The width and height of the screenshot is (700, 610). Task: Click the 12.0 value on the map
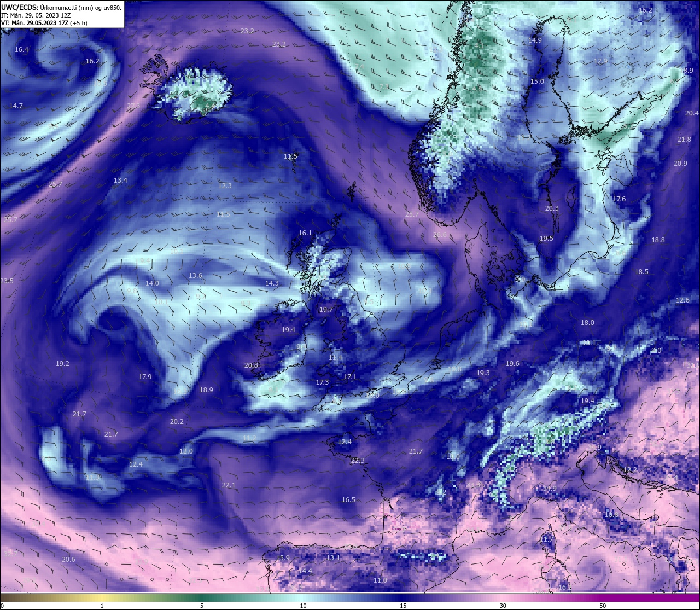(x=186, y=451)
